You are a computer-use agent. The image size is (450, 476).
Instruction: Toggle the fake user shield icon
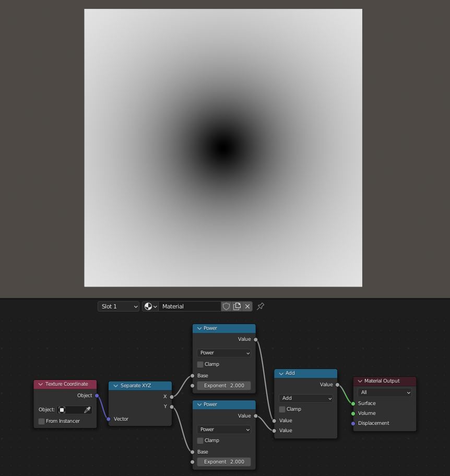[x=226, y=306]
